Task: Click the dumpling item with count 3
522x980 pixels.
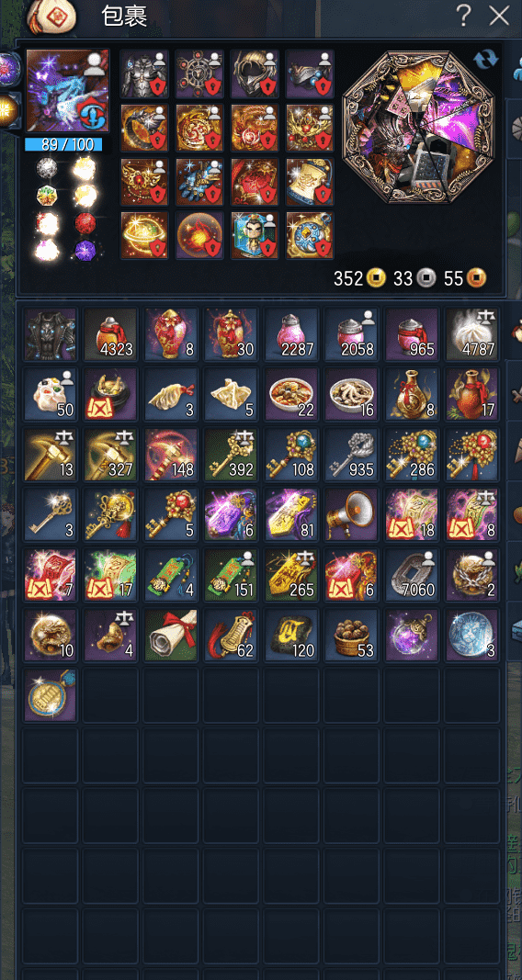Action: tap(171, 394)
